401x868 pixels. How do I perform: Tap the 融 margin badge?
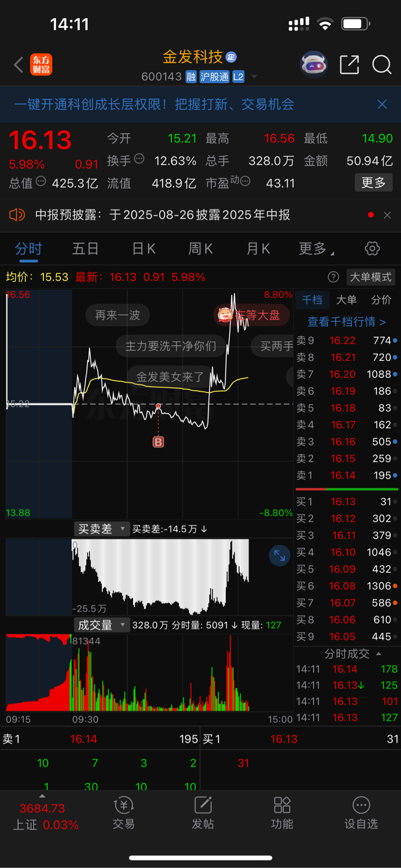coord(191,77)
